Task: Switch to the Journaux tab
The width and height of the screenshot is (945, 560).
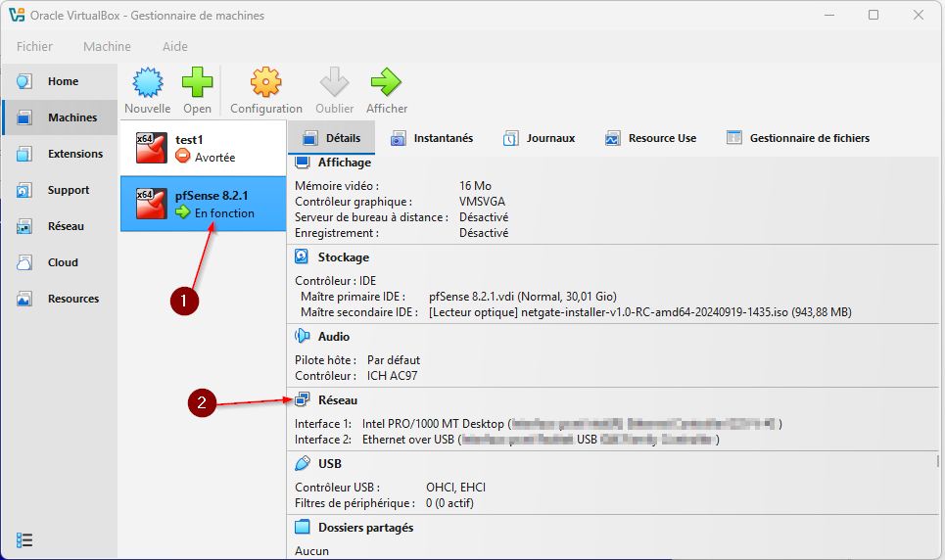Action: tap(539, 138)
